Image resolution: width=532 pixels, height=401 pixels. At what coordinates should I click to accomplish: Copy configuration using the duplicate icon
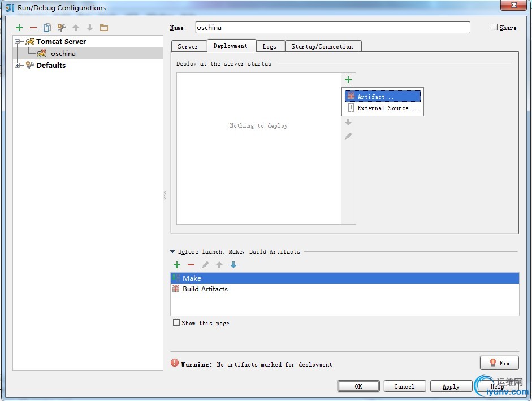click(47, 28)
